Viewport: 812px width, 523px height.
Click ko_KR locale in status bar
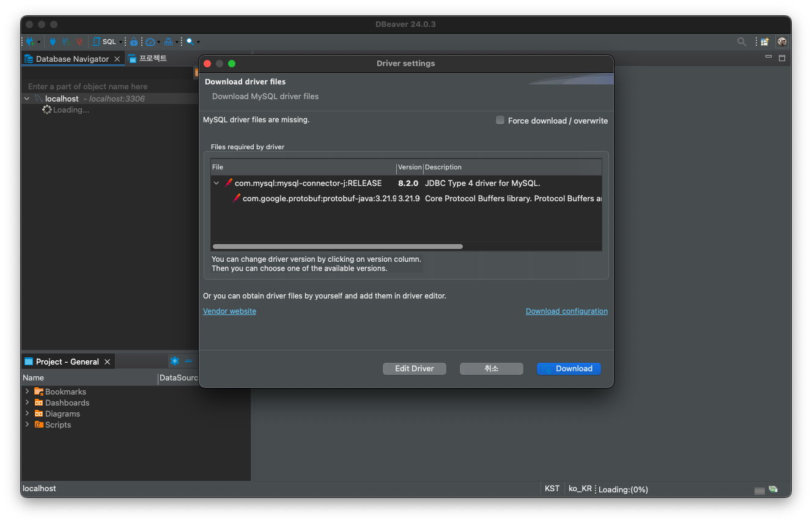(580, 489)
